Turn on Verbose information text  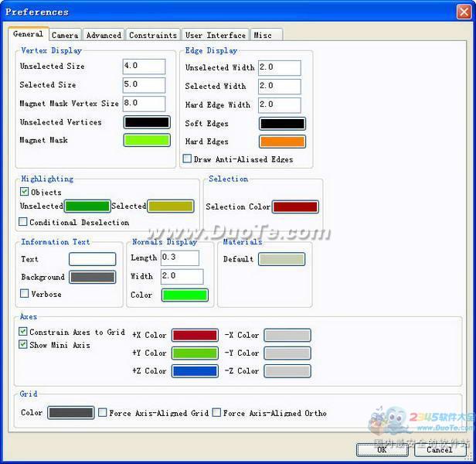pyautogui.click(x=25, y=294)
